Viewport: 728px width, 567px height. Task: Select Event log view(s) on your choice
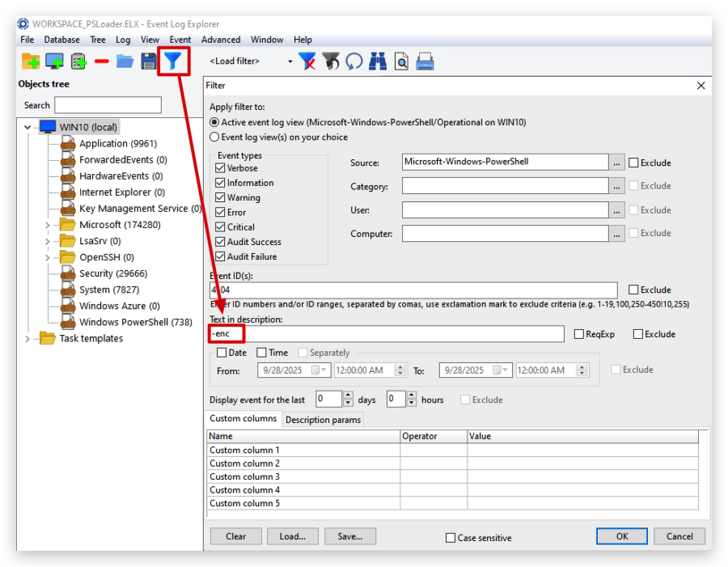pyautogui.click(x=214, y=137)
